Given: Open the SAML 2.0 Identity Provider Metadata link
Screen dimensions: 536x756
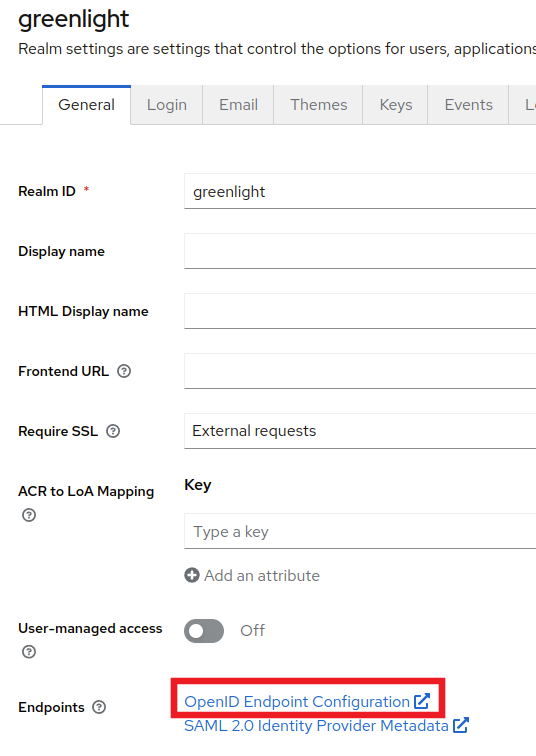Looking at the screenshot, I should point(316,726).
